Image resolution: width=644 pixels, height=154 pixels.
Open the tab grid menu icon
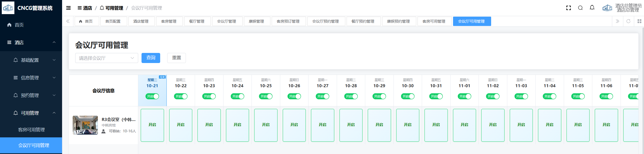639,21
